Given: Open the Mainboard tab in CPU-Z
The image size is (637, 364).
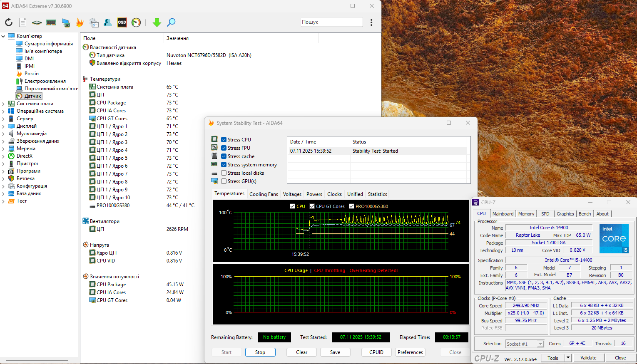Looking at the screenshot, I should coord(503,214).
